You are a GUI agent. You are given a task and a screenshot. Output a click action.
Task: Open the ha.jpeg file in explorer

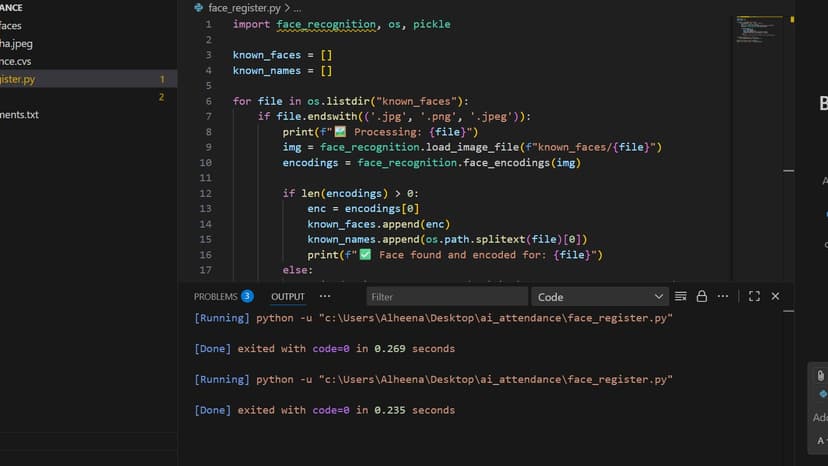pos(88,43)
